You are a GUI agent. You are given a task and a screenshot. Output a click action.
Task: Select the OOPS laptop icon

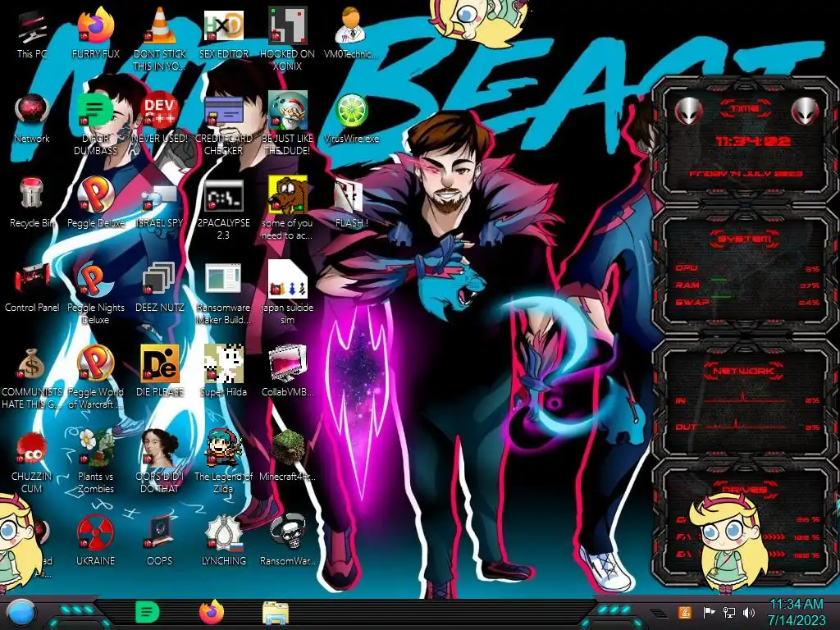click(x=160, y=541)
